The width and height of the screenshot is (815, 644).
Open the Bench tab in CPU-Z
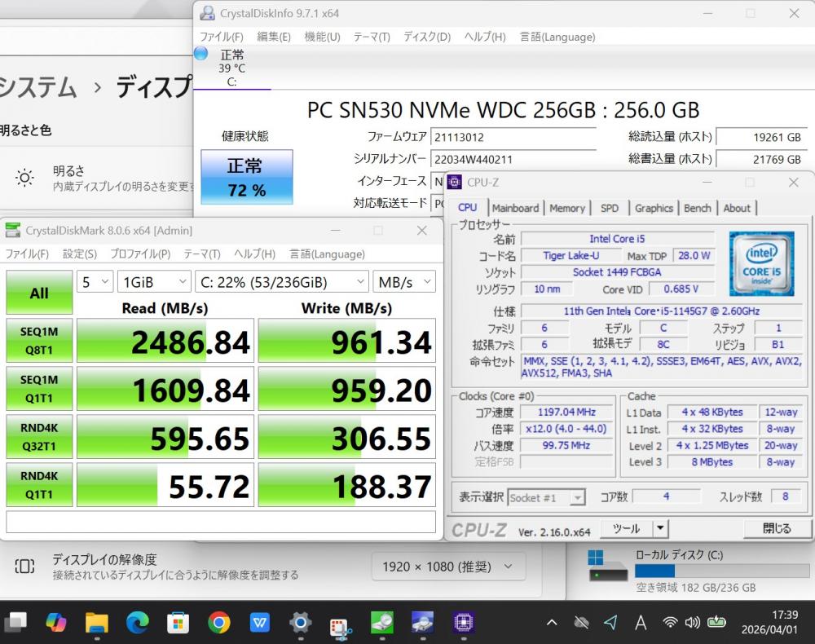[x=697, y=208]
